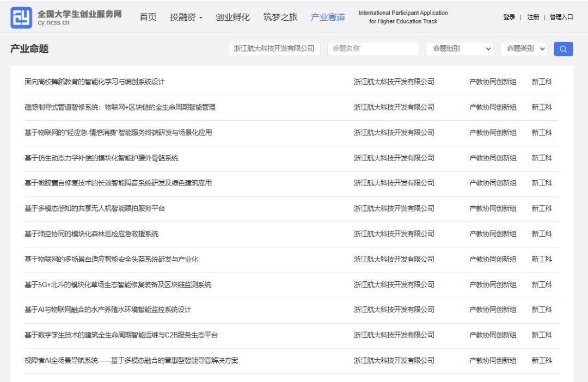Go to 筑梦之旅 page
This screenshot has height=382, width=588.
tap(280, 17)
